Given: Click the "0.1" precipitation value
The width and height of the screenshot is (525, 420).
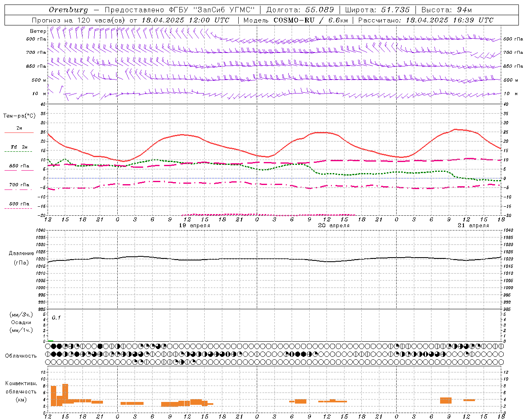Looking at the screenshot, I should [56, 318].
